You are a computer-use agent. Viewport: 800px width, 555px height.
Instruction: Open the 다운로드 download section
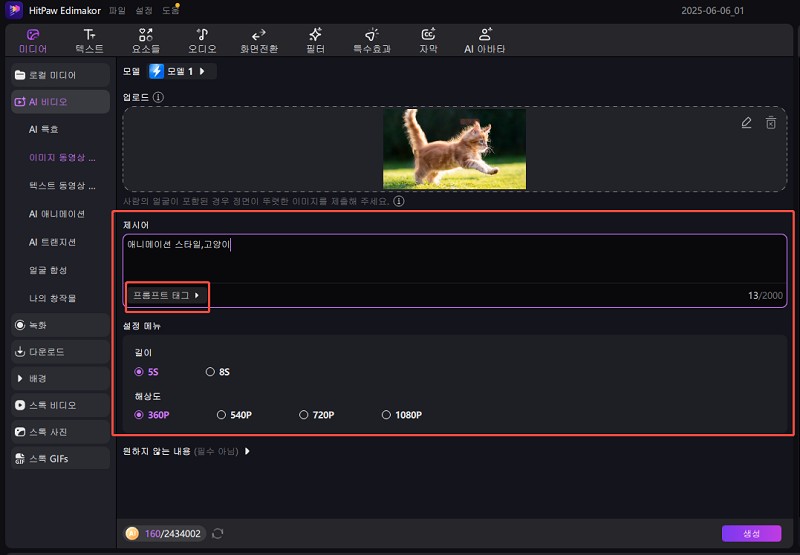pyautogui.click(x=60, y=352)
